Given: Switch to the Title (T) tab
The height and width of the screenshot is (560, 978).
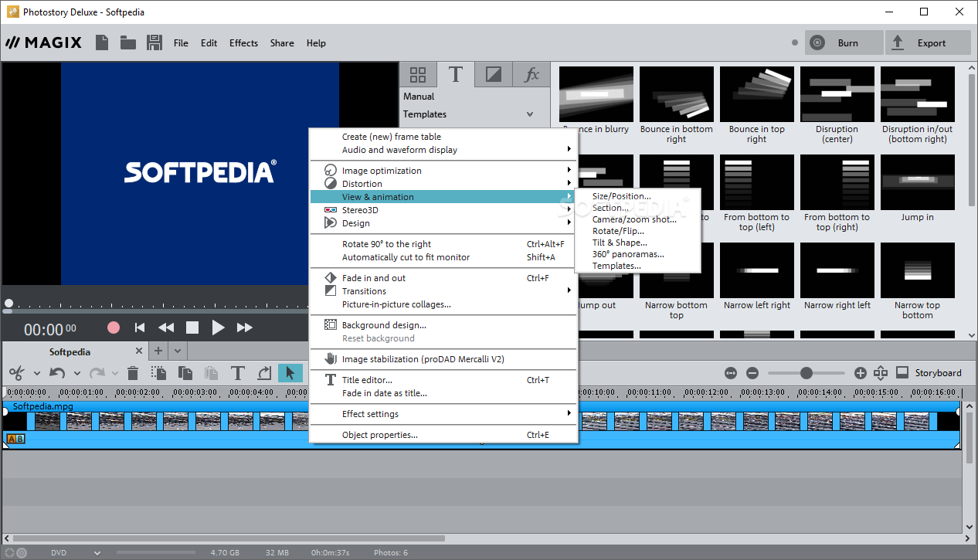Looking at the screenshot, I should [456, 75].
